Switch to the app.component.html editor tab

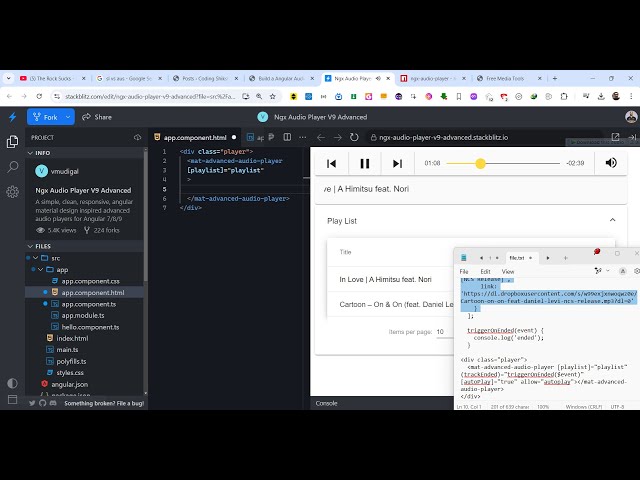pyautogui.click(x=194, y=137)
